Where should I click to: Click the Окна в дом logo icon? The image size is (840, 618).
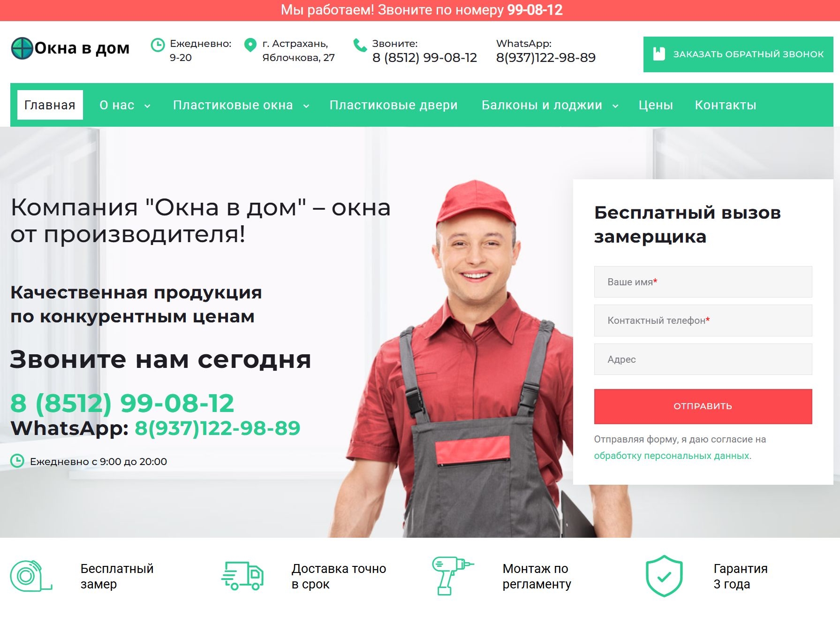click(22, 48)
